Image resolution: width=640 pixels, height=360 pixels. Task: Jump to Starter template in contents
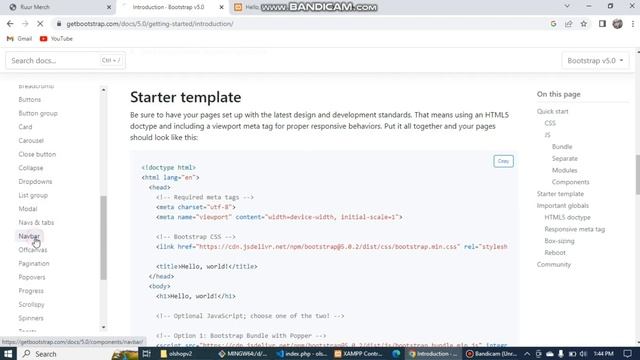coord(560,194)
